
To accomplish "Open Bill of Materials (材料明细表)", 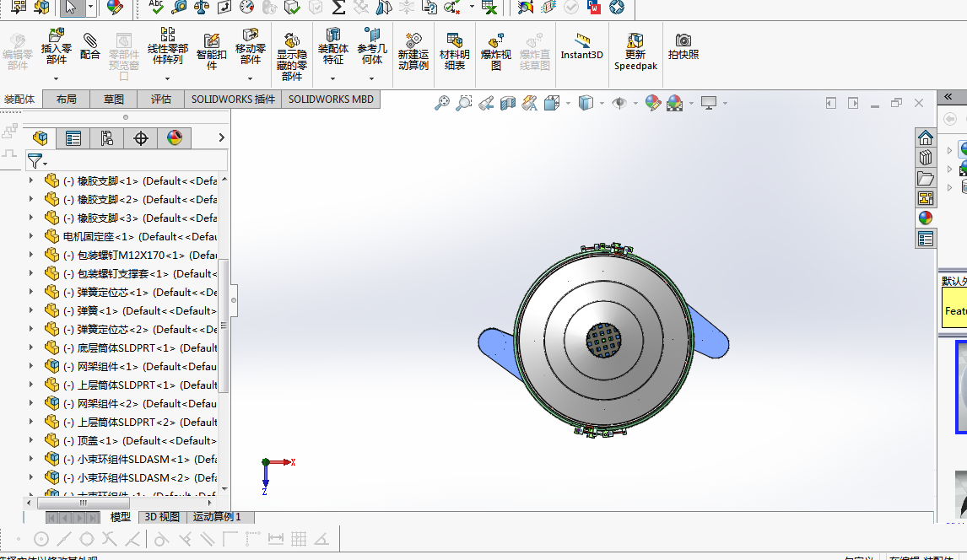I will point(455,51).
